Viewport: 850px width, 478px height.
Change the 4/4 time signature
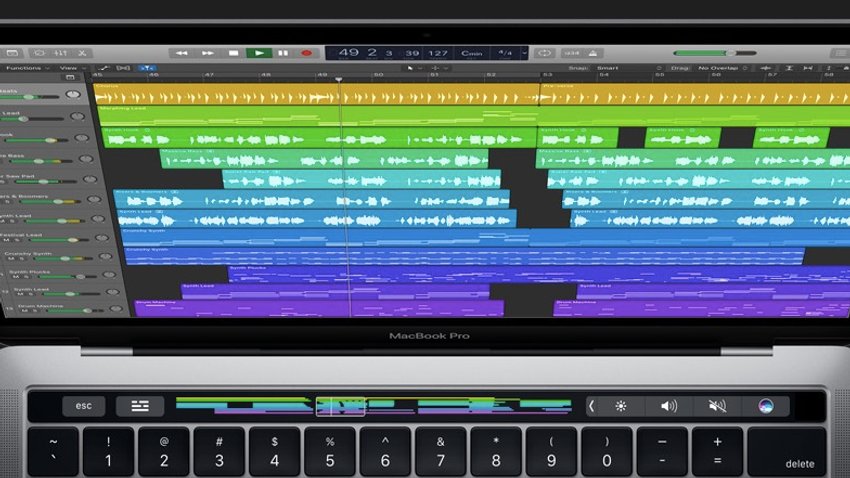point(505,53)
